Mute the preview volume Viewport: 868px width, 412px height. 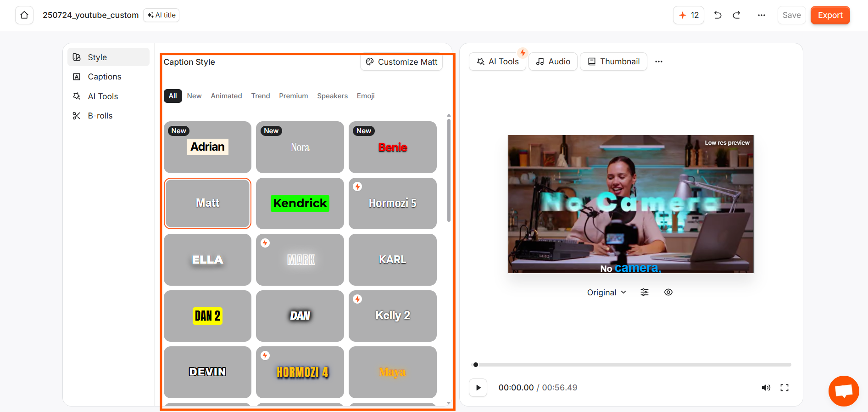coord(766,388)
